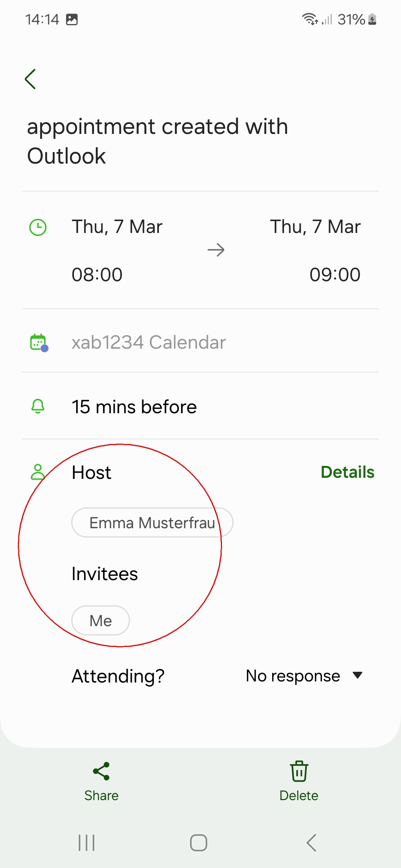Tap the person icon next to Host
Image resolution: width=401 pixels, height=868 pixels.
coord(38,472)
